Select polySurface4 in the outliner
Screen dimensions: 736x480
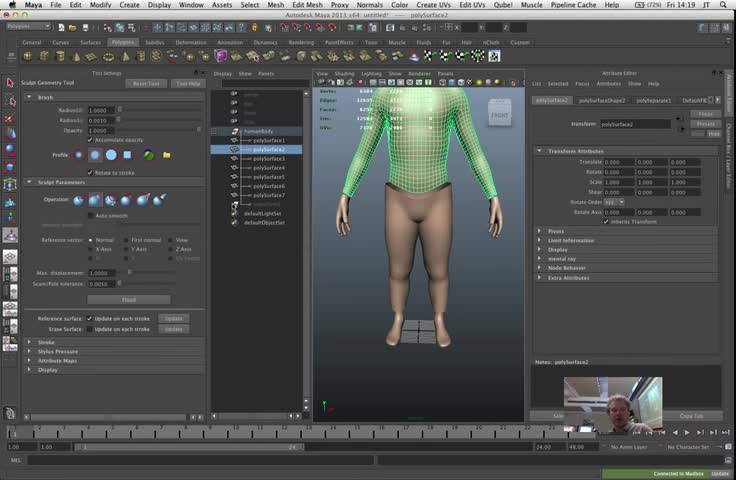[268, 168]
